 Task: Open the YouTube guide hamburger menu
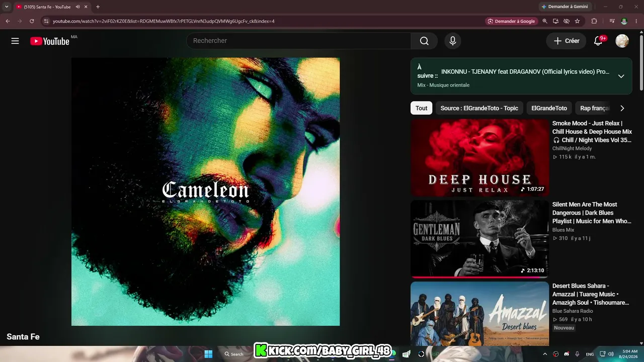[15, 41]
